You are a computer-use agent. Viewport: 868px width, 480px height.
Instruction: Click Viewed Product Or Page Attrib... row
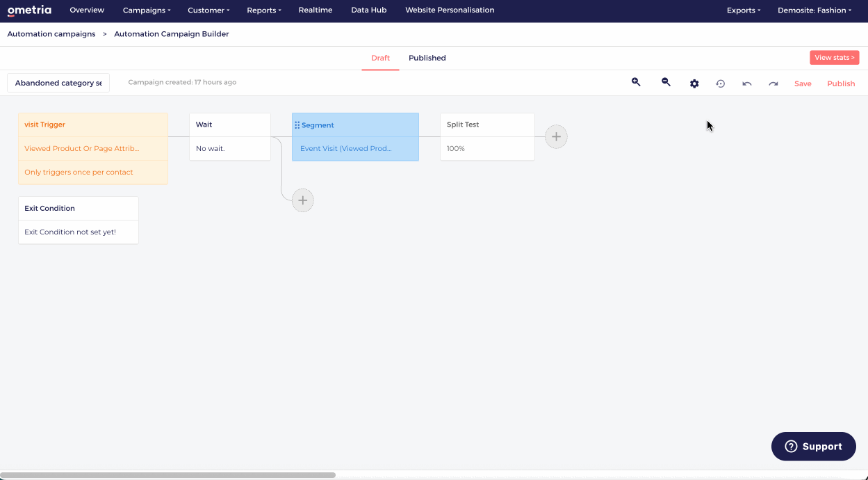93,149
